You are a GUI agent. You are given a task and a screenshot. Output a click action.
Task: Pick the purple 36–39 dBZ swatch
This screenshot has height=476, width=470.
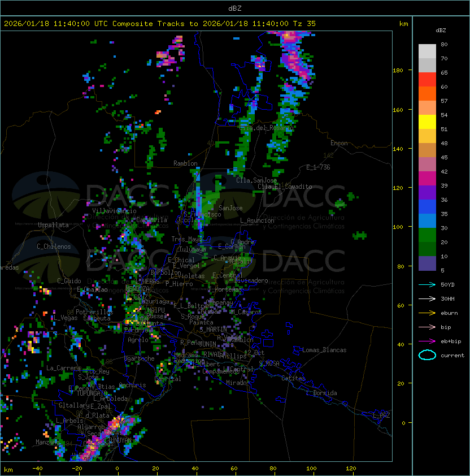pyautogui.click(x=427, y=193)
